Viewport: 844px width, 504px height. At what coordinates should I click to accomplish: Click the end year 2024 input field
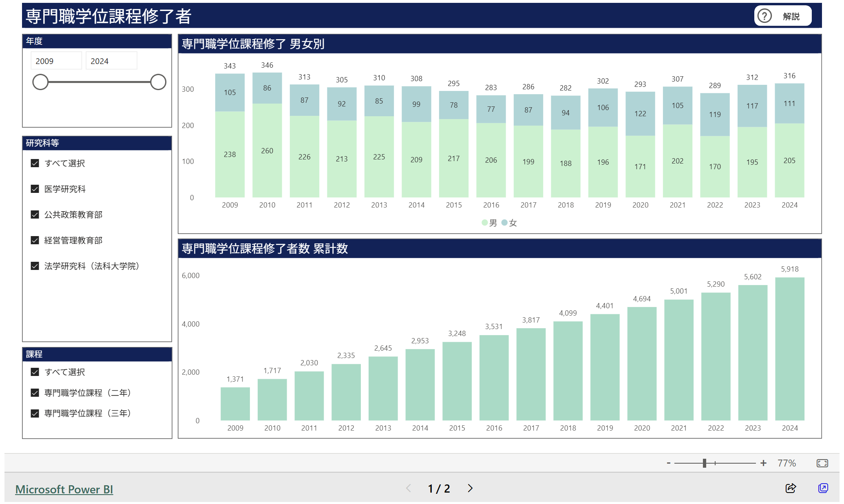111,61
